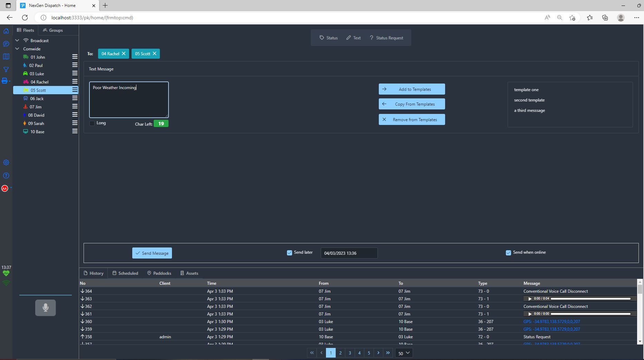The width and height of the screenshot is (644, 360).
Task: Select 06 Jack in fleet tree
Action: coord(37,98)
